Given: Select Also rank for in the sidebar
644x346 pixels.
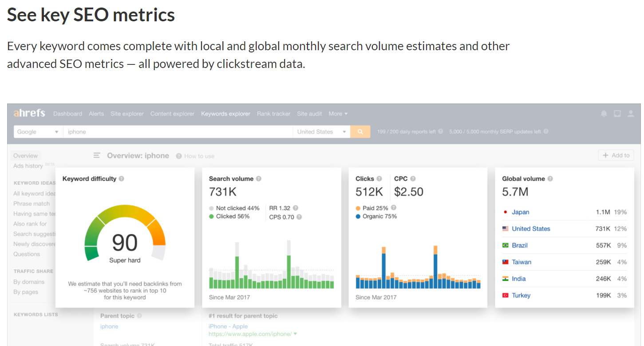Looking at the screenshot, I should [x=30, y=224].
